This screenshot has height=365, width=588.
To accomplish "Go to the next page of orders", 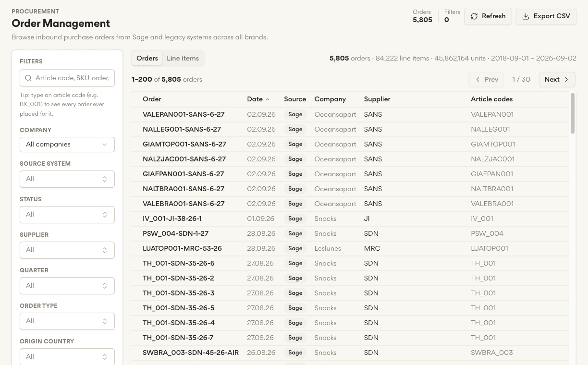I will pos(557,80).
